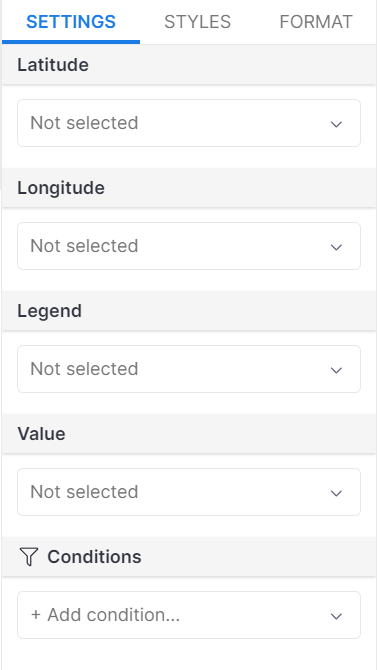Switch to the FORMAT tab

click(x=316, y=22)
